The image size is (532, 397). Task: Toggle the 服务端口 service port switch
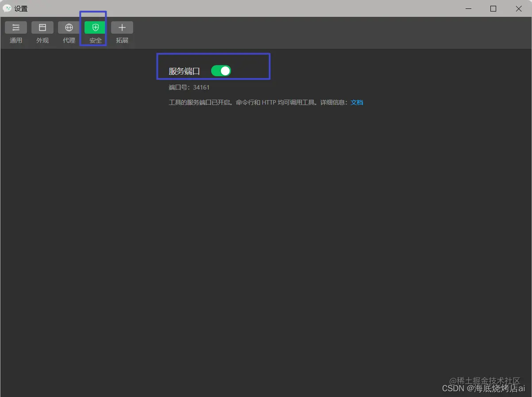pos(221,71)
